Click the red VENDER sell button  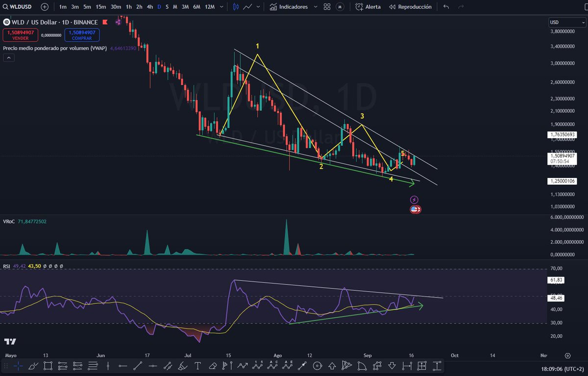20,35
